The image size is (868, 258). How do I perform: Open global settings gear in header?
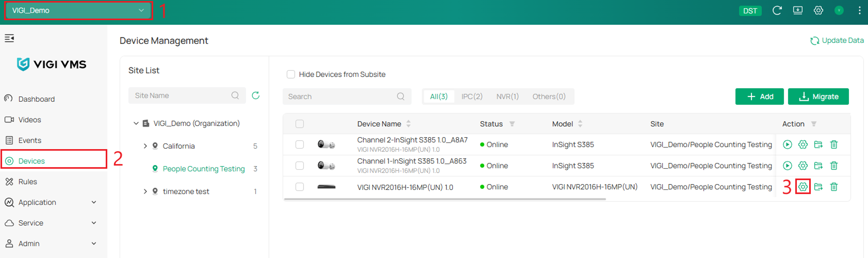818,11
